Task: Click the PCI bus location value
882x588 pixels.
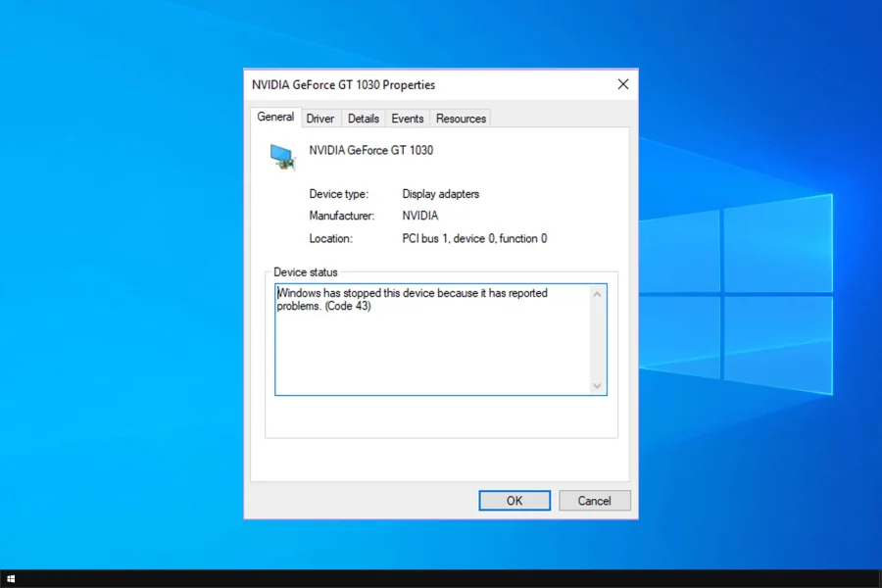Action: tap(474, 238)
